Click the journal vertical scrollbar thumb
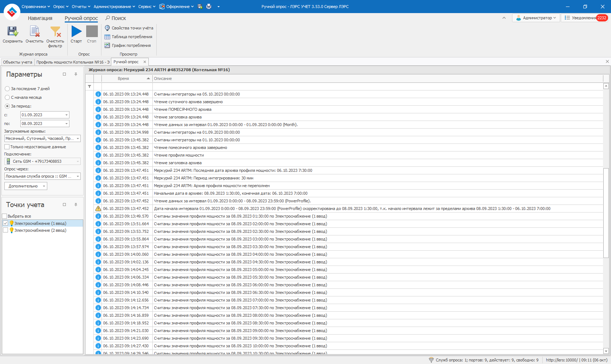The height and width of the screenshot is (364, 611). click(606, 213)
